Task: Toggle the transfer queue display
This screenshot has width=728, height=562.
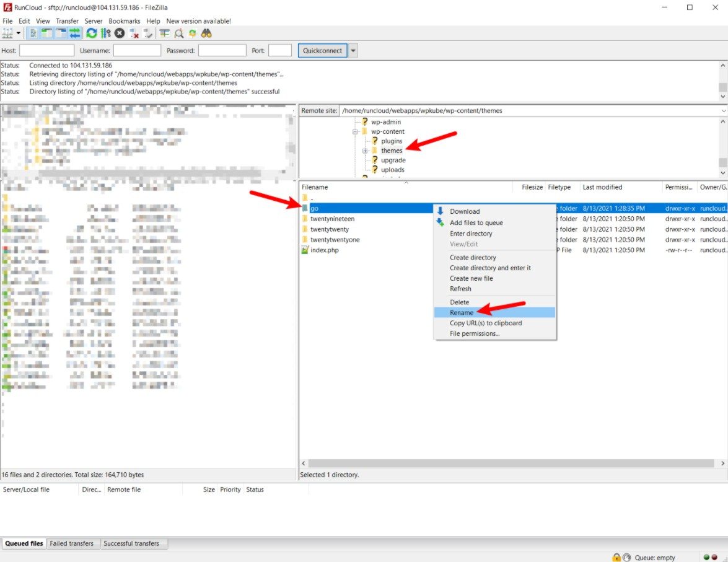Action: 75,33
